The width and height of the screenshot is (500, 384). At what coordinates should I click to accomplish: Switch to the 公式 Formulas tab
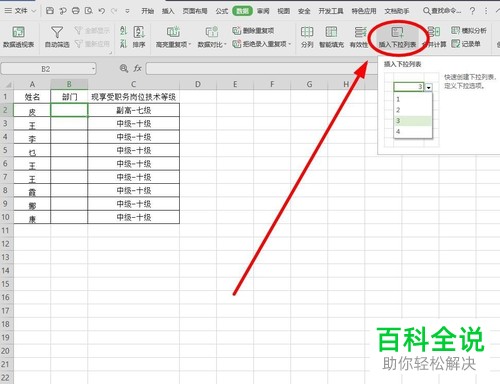[222, 11]
